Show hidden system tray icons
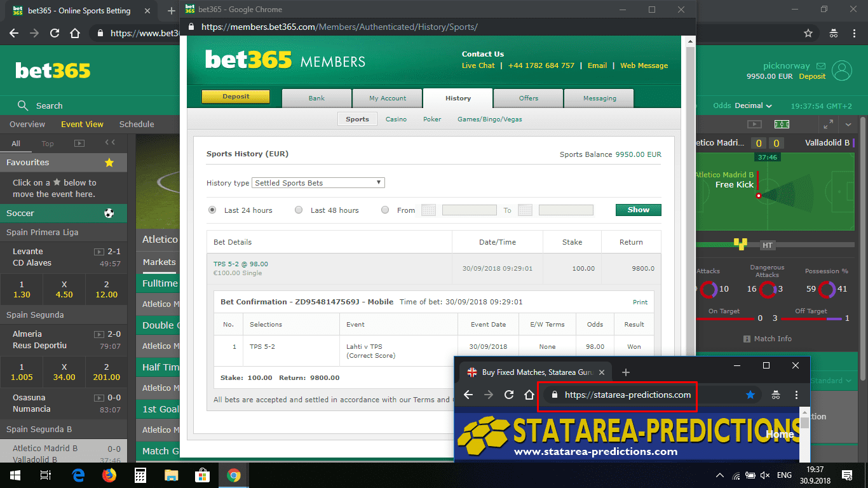This screenshot has width=868, height=488. 720,475
